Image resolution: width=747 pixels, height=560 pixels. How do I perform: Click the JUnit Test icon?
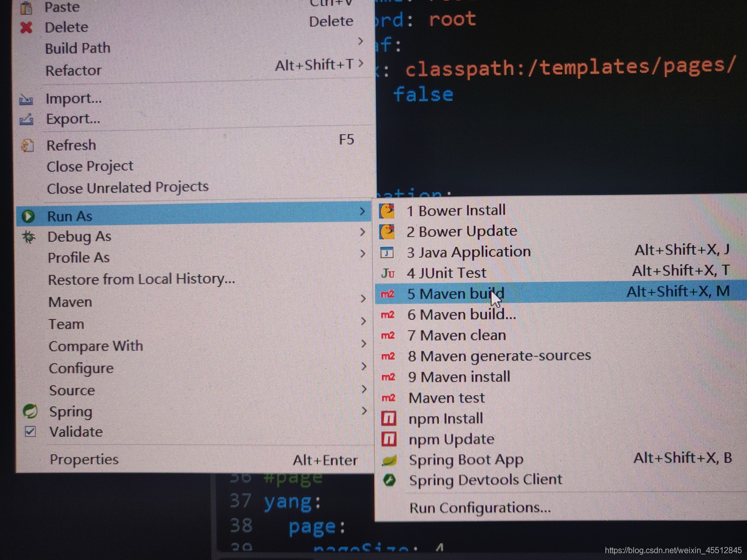(388, 273)
